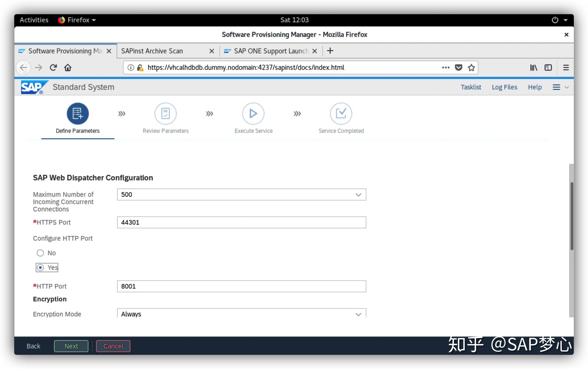Bookmark this page with star

coord(471,68)
